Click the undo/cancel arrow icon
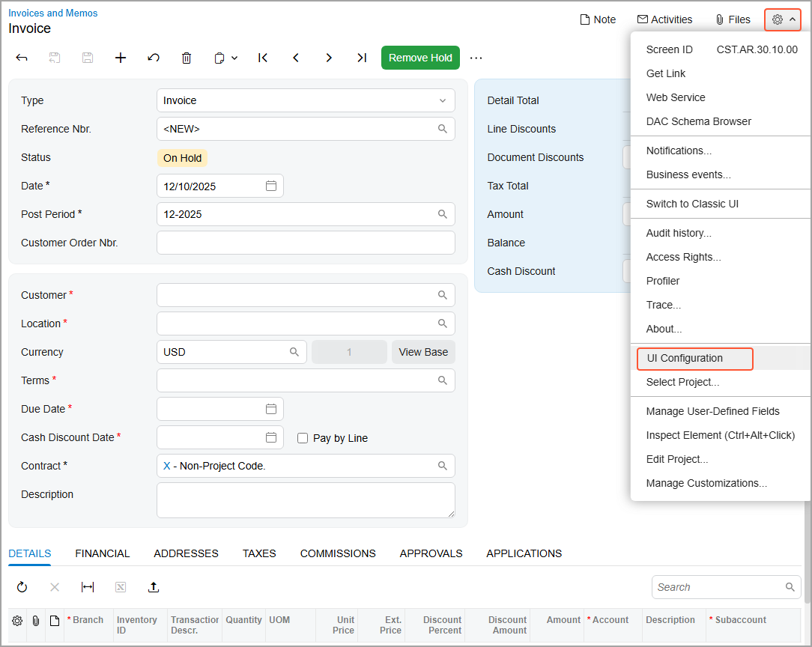This screenshot has height=647, width=812. point(154,58)
